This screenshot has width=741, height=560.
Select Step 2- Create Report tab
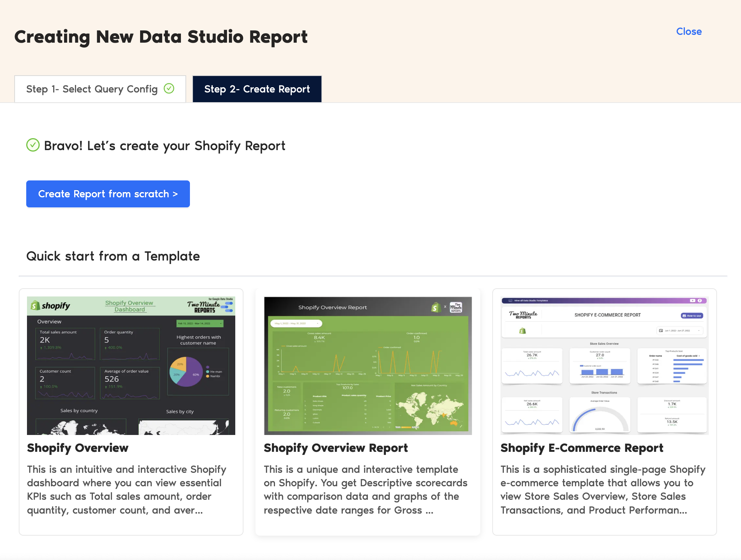coord(257,89)
